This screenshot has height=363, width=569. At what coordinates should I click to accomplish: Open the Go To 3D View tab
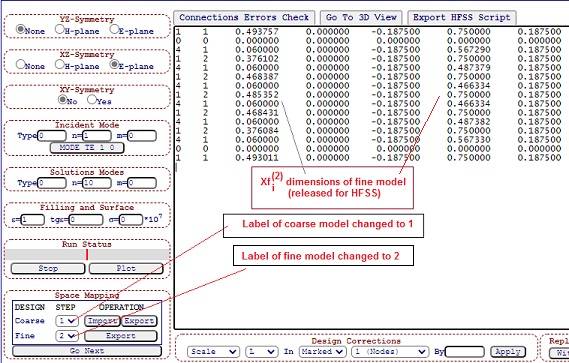pos(361,17)
